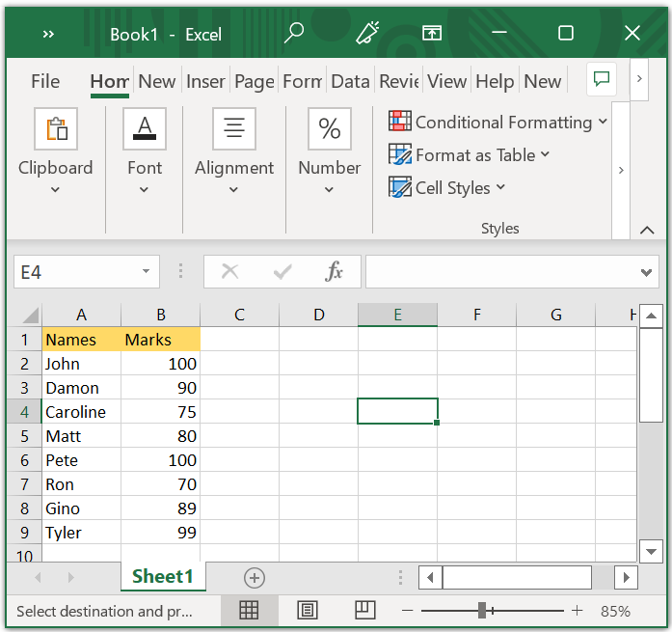Click the Format as Table icon
The width and height of the screenshot is (672, 632).
click(400, 154)
